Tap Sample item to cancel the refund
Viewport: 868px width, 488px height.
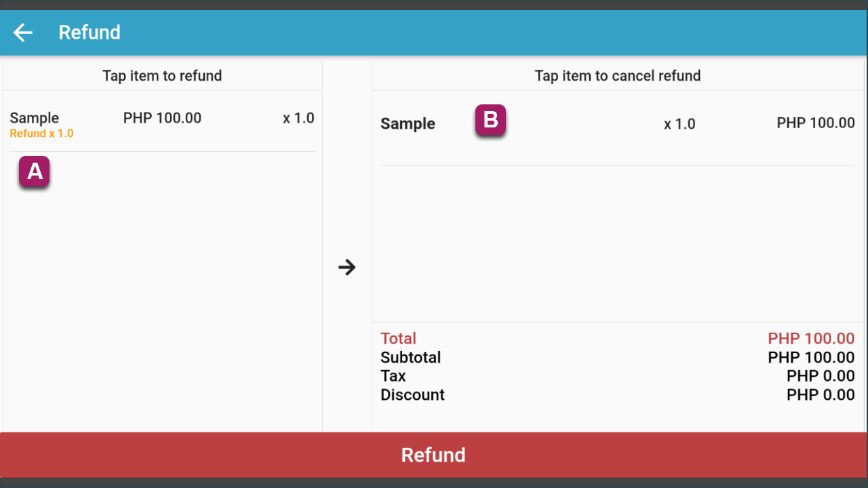click(618, 124)
